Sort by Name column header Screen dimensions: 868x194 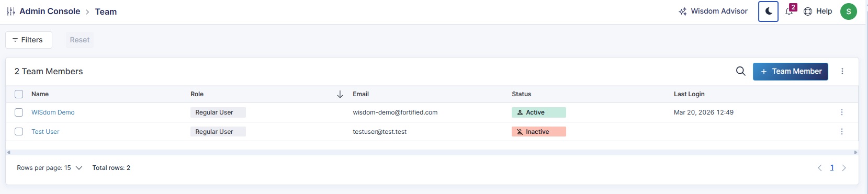point(40,94)
